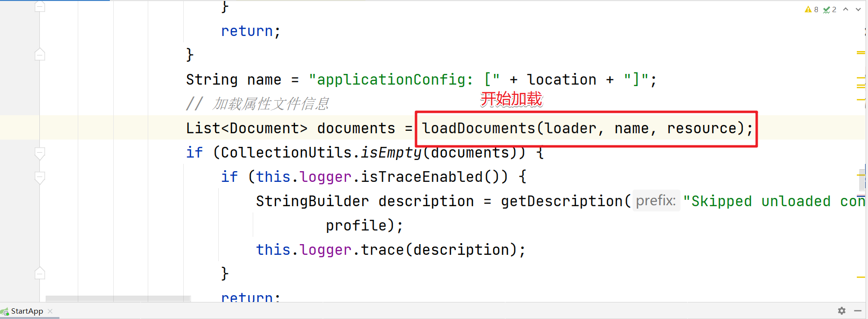Screen dimensions: 868x319
Task: Open the 2 typos inspection indicator
Action: [830, 9]
